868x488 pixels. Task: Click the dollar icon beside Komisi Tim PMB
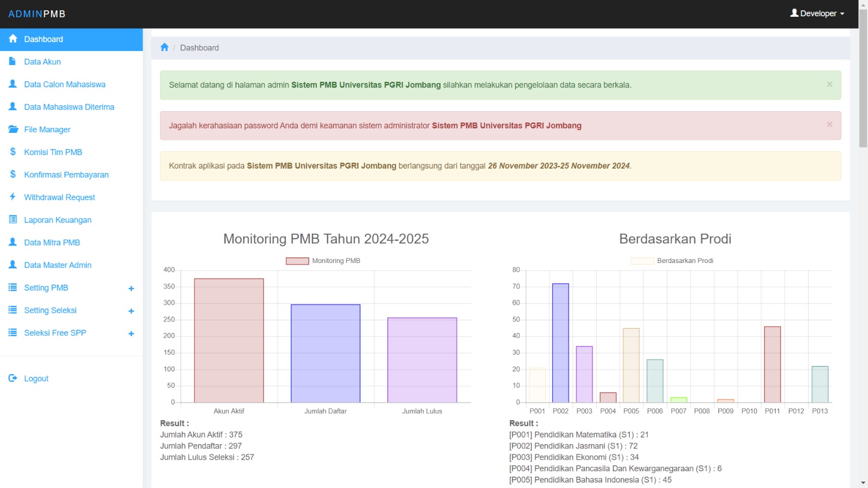(x=13, y=152)
